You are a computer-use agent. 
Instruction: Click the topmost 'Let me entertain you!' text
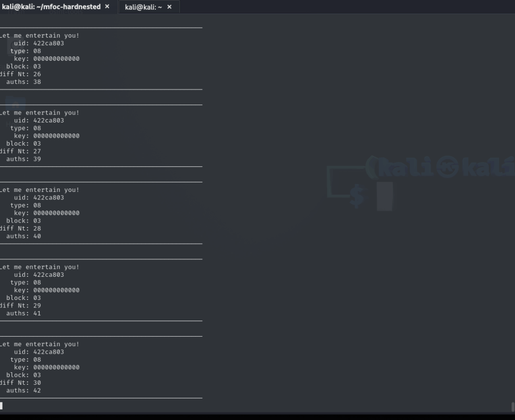(x=40, y=36)
